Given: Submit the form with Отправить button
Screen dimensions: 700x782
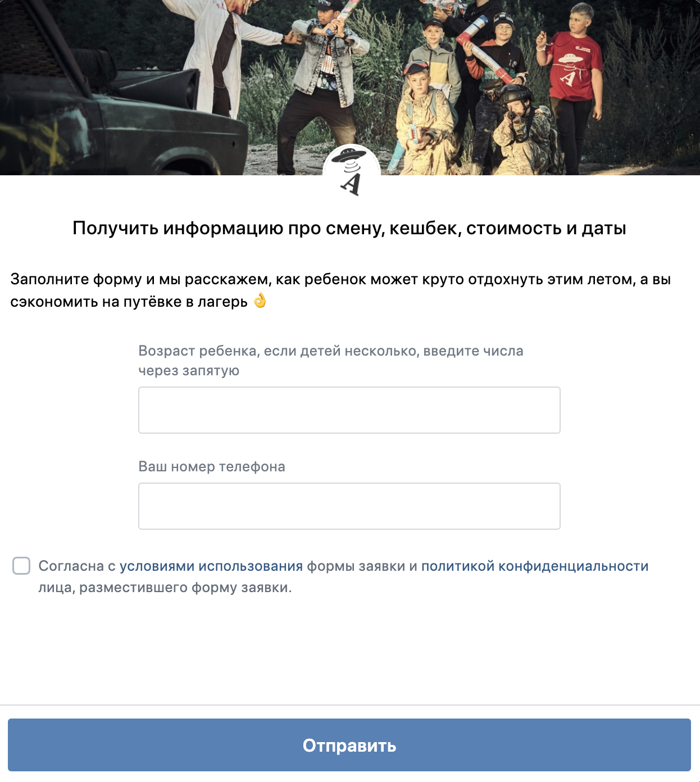Looking at the screenshot, I should coord(349,745).
